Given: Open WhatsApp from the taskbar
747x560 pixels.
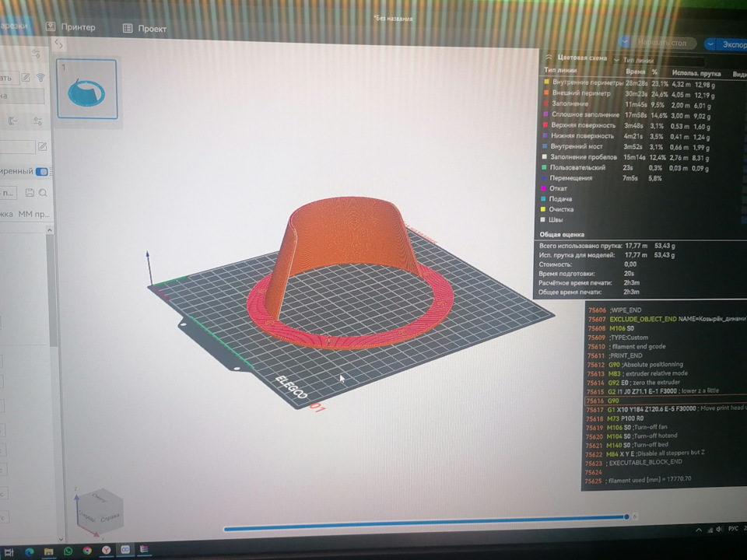Looking at the screenshot, I should [68, 551].
